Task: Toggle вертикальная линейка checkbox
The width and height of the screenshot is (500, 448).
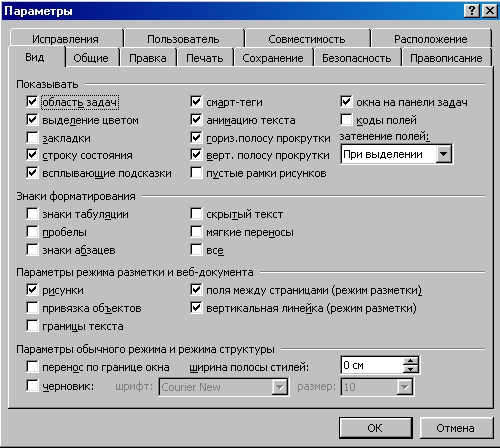Action: [196, 307]
